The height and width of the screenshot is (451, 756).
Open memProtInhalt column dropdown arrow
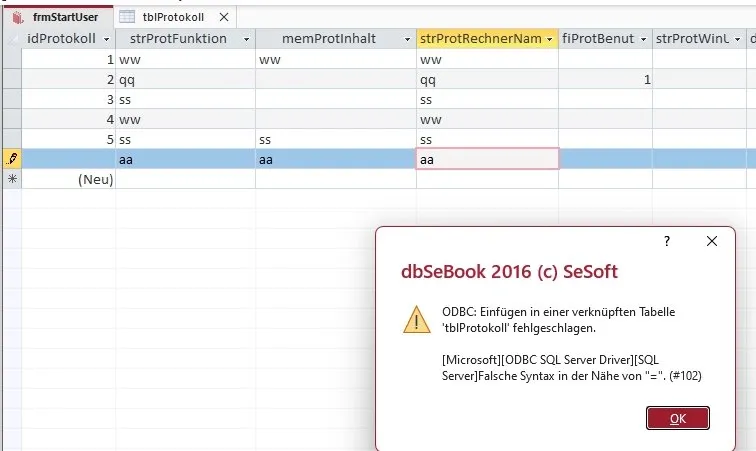[x=407, y=39]
